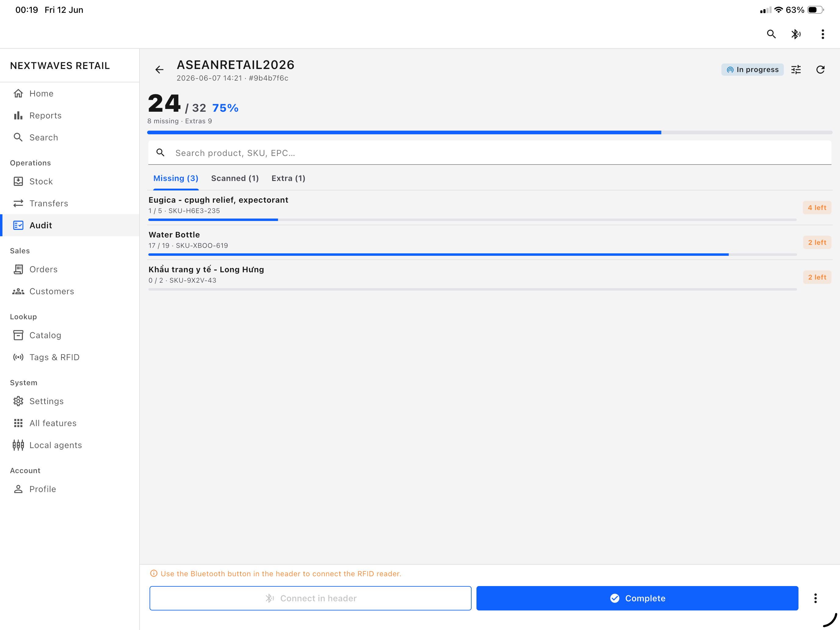Screen dimensions: 840x630
Task: Open Catalog under Lookup
Action: tap(70, 335)
